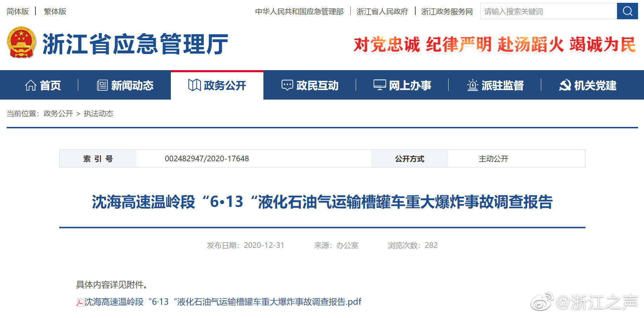Navigate to 执法动态 breadcrumb
The width and height of the screenshot is (644, 318).
pyautogui.click(x=98, y=114)
